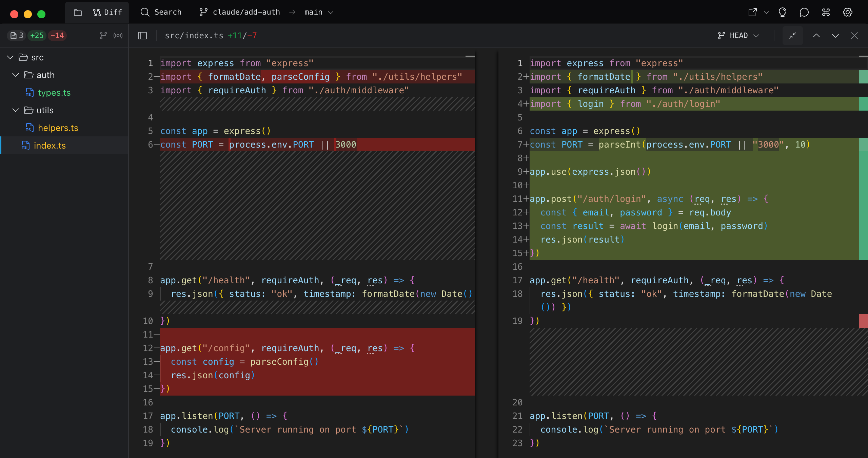868x458 pixels.
Task: Open types.ts file
Action: coord(54,93)
